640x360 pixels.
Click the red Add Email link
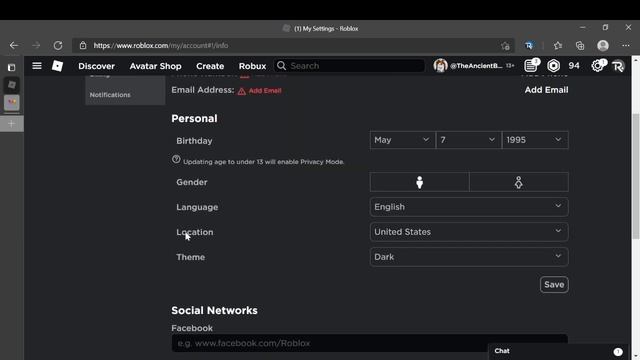point(265,91)
